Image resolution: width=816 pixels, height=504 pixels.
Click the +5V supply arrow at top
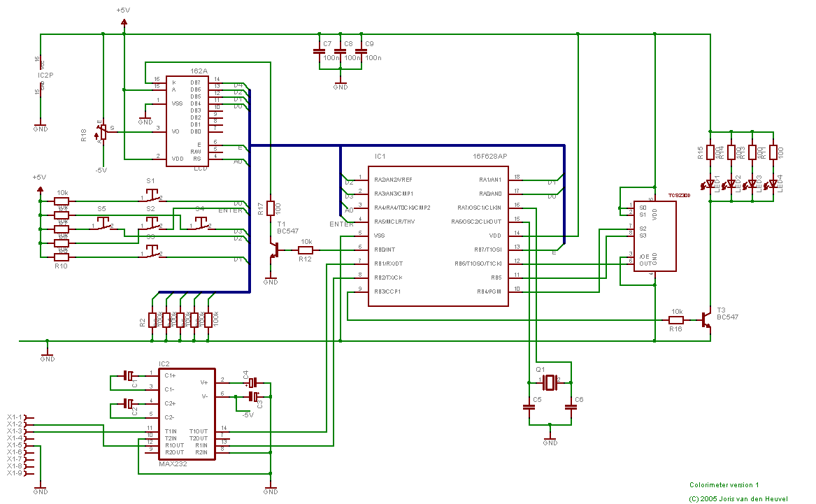click(124, 22)
